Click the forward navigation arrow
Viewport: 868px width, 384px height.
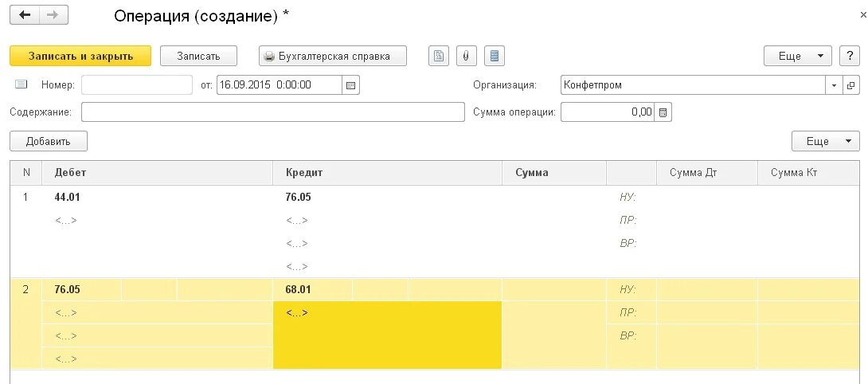point(53,15)
